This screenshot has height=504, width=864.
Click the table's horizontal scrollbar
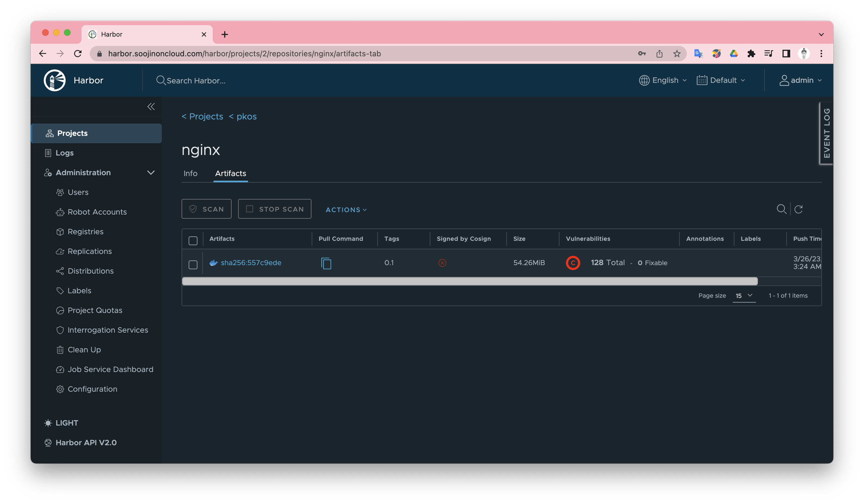(469, 281)
